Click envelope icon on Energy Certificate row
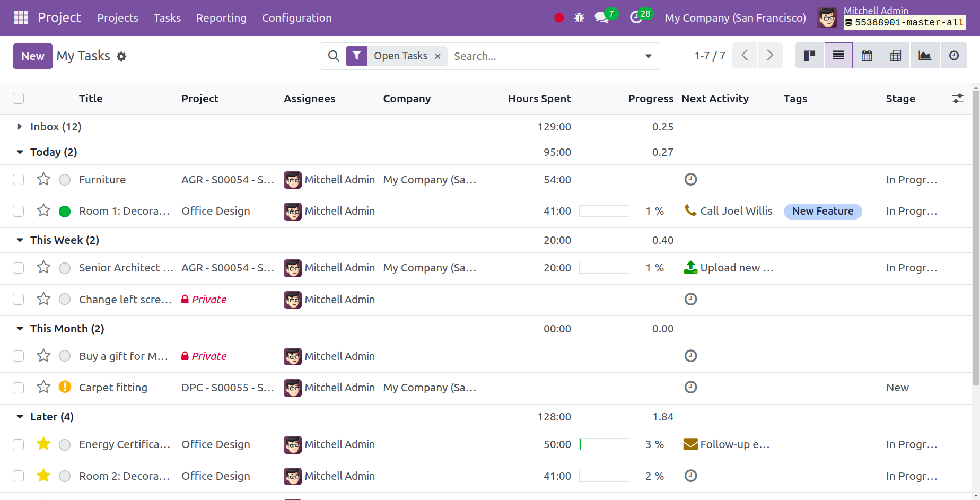Viewport: 980px width, 500px height. [x=690, y=444]
